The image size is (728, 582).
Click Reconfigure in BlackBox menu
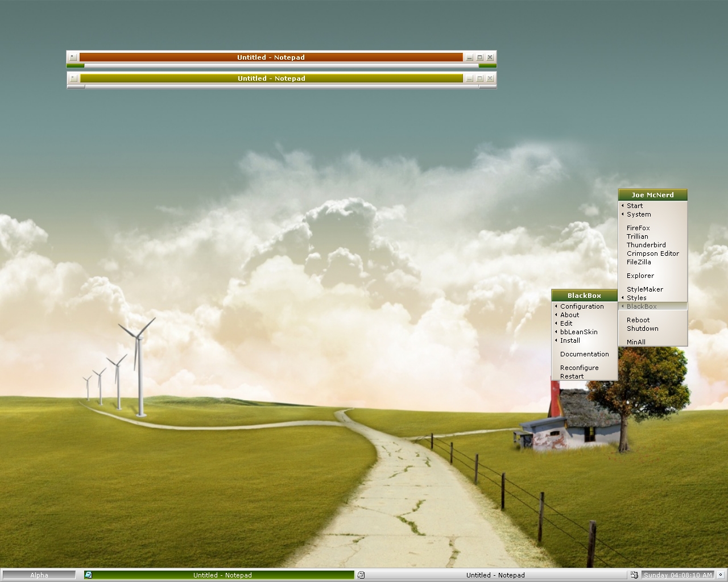click(585, 368)
